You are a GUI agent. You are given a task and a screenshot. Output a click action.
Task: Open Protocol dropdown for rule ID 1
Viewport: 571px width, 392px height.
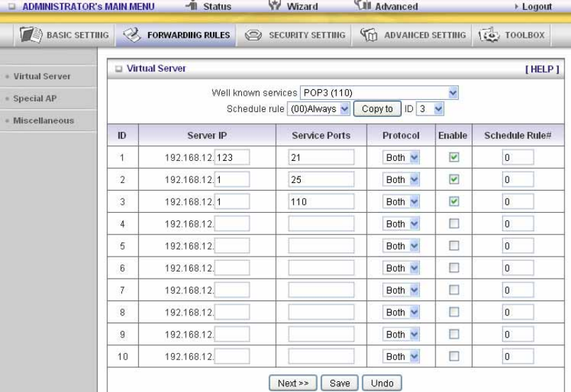click(401, 157)
